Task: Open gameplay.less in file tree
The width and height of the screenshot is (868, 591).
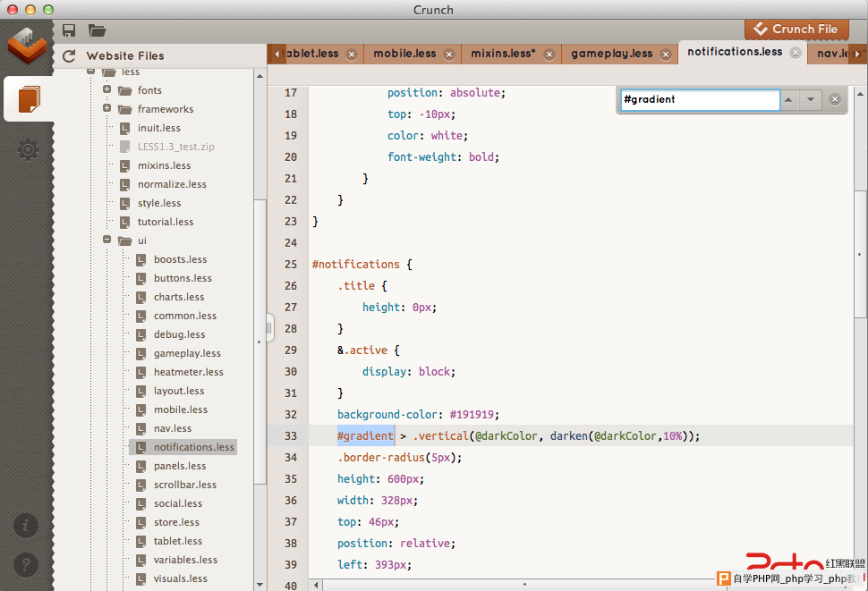Action: pyautogui.click(x=187, y=354)
